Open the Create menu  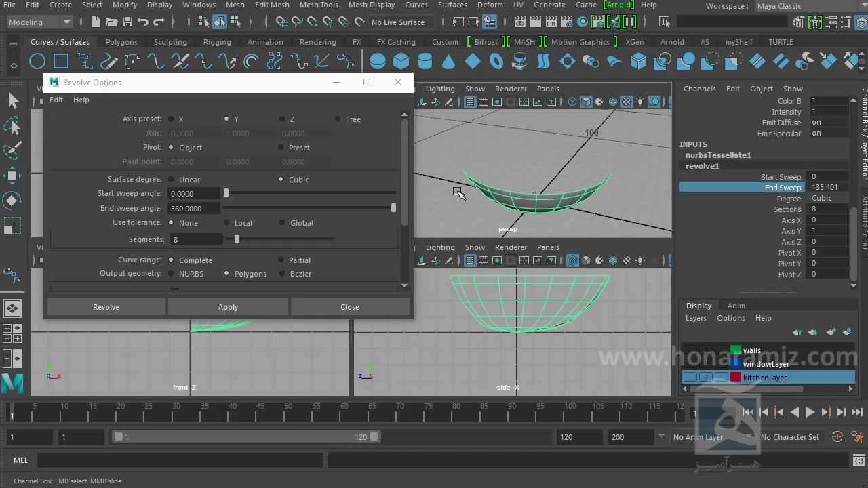pyautogui.click(x=60, y=5)
